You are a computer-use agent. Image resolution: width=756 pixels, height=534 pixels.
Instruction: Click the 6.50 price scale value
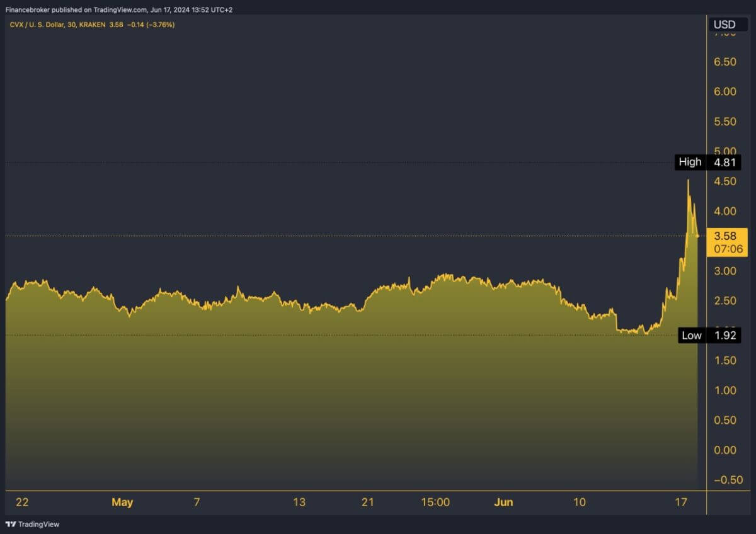pos(724,62)
